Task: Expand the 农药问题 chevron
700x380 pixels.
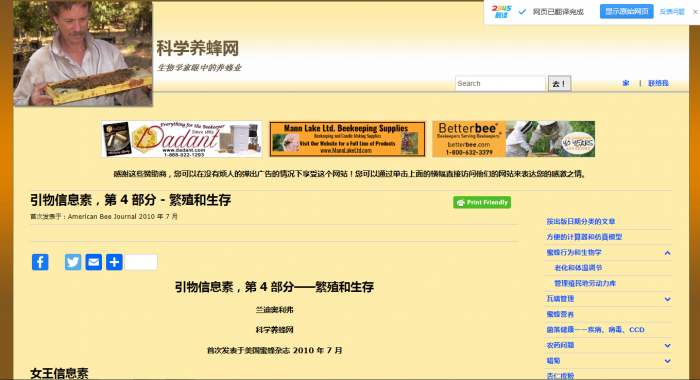Action: [x=667, y=346]
